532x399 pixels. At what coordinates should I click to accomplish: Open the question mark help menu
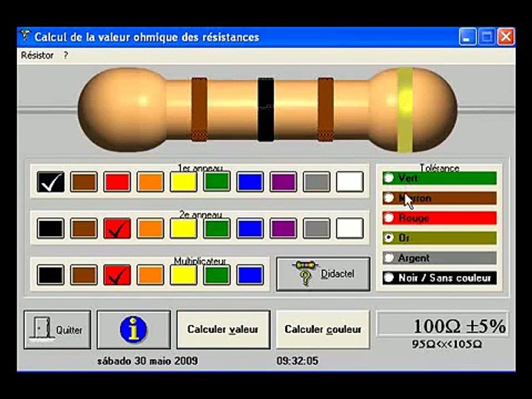(x=65, y=55)
